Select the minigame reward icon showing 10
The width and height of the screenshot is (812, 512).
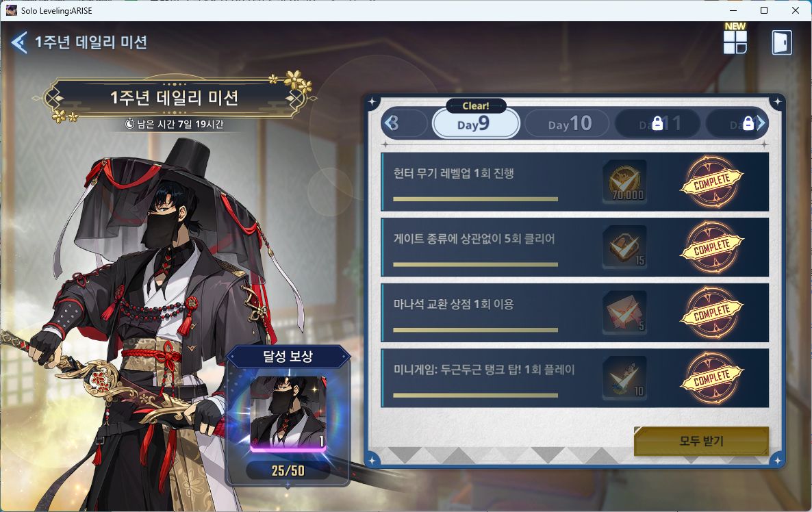click(x=625, y=377)
